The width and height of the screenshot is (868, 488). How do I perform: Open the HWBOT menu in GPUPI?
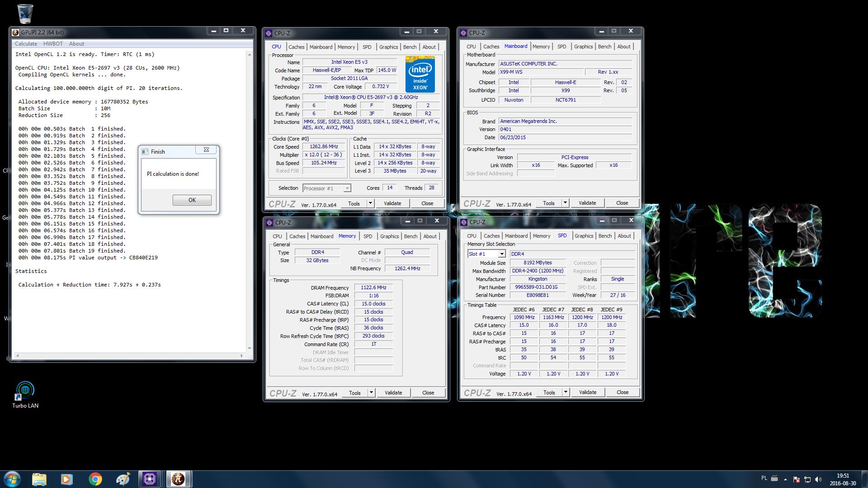(53, 44)
